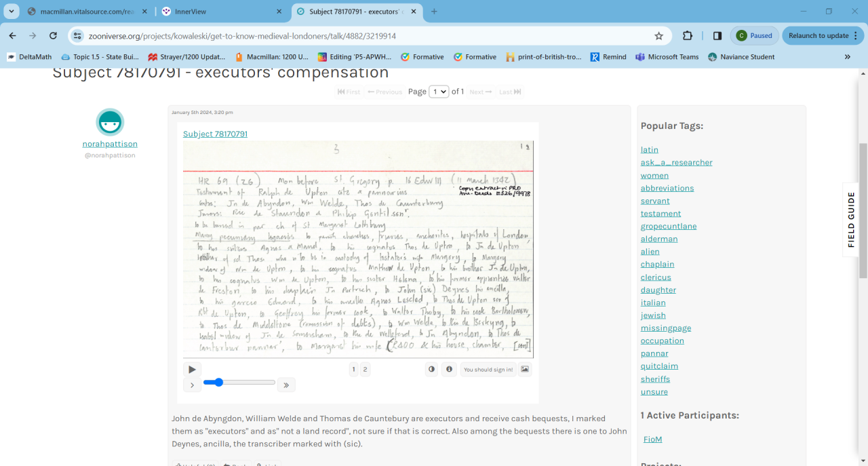This screenshot has height=466, width=868.
Task: Open the Subject 78170791 link
Action: [215, 134]
